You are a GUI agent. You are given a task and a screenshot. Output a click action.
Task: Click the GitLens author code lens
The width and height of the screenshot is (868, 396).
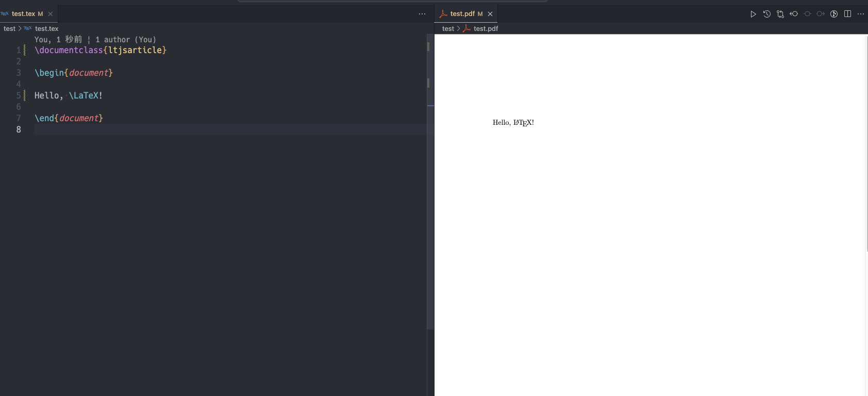(95, 39)
